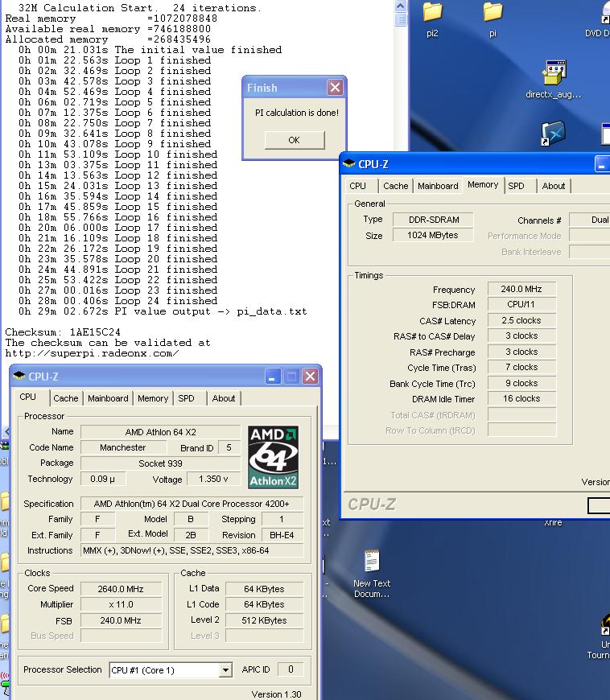Switch to SPD tab in left CPU-Z
The width and height of the screenshot is (610, 700).
click(186, 398)
